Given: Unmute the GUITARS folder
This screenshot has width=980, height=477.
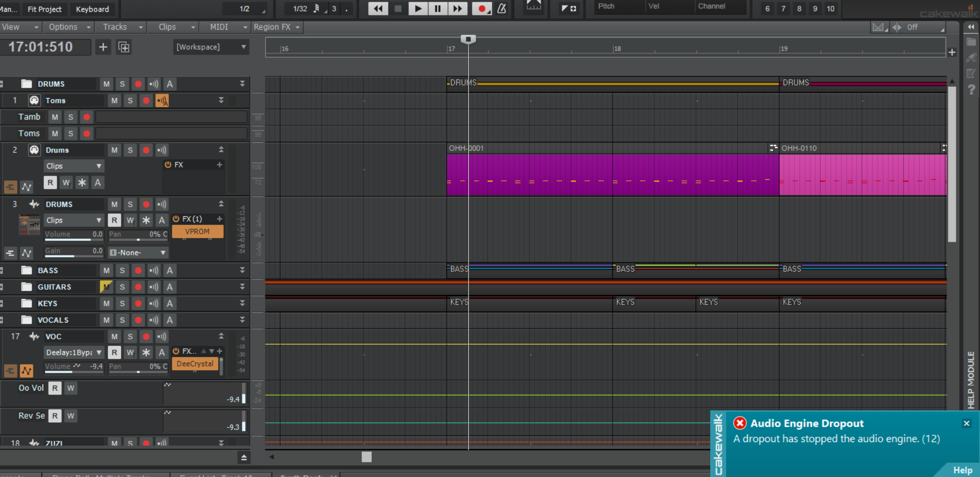Looking at the screenshot, I should click(x=106, y=287).
